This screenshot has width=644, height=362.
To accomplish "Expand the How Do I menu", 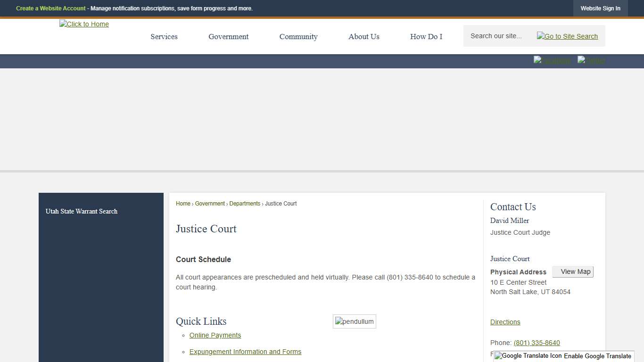I will [x=426, y=36].
